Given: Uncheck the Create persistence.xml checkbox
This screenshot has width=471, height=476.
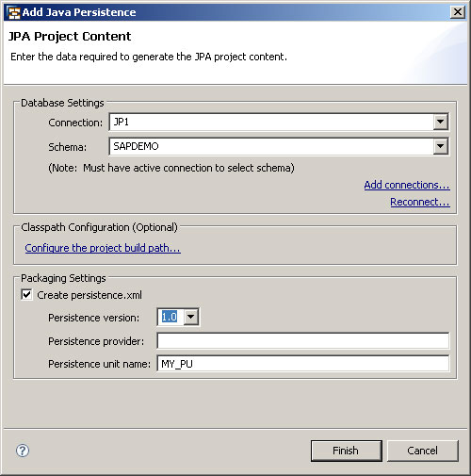Looking at the screenshot, I should point(26,295).
